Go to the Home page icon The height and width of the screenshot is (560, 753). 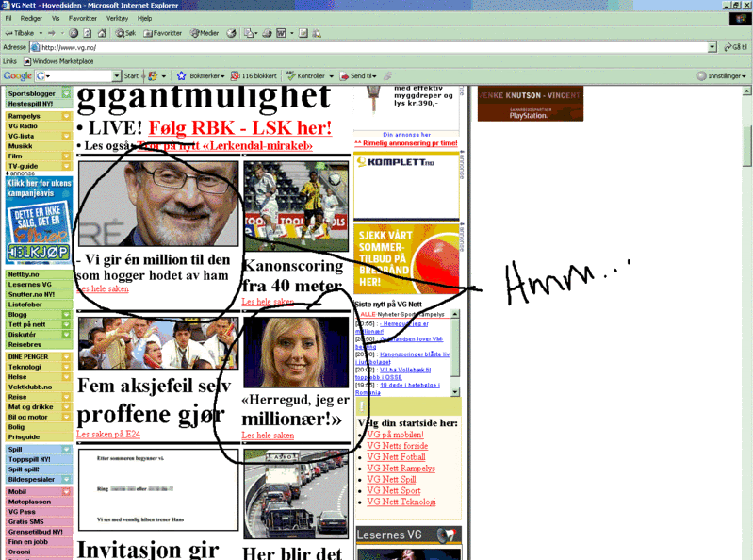pos(102,33)
